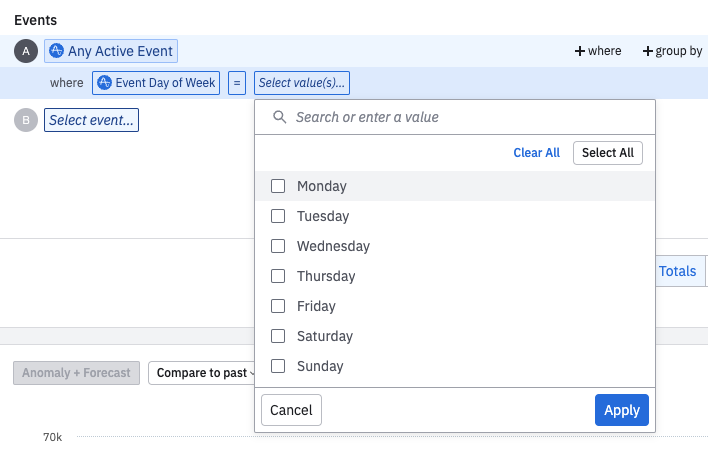Click the Amplitude icon in Any Active Event
The image size is (708, 451).
pos(57,51)
